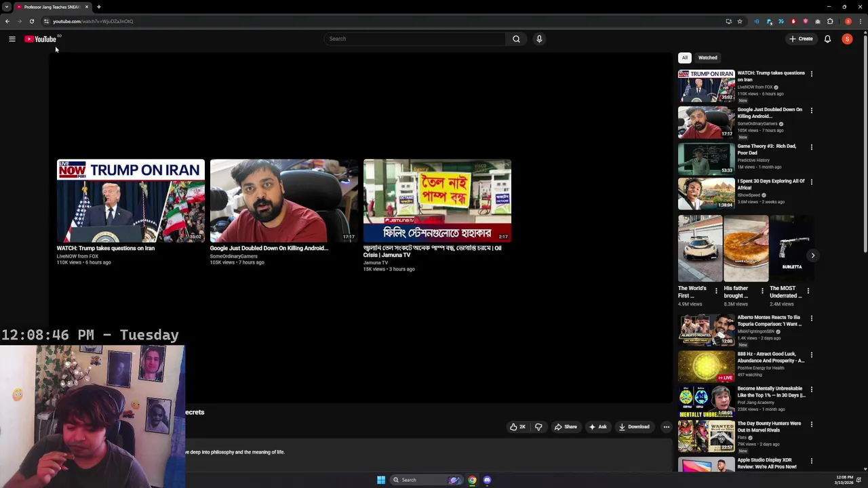The image size is (868, 488).
Task: Click the Download button
Action: tap(634, 427)
